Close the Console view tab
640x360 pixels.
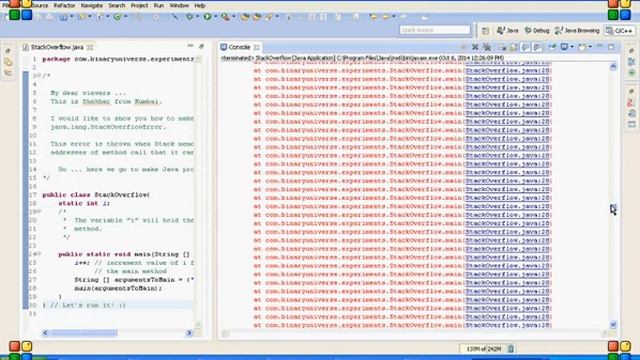(x=256, y=47)
